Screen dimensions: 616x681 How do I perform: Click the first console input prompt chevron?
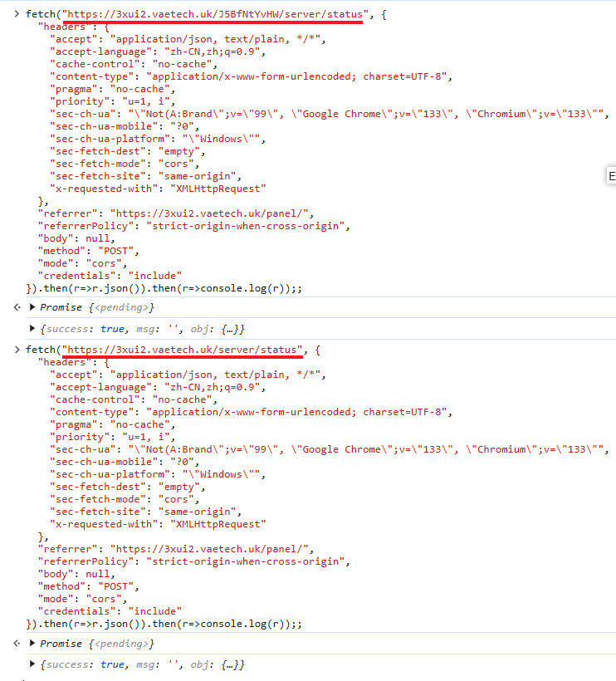[x=17, y=14]
